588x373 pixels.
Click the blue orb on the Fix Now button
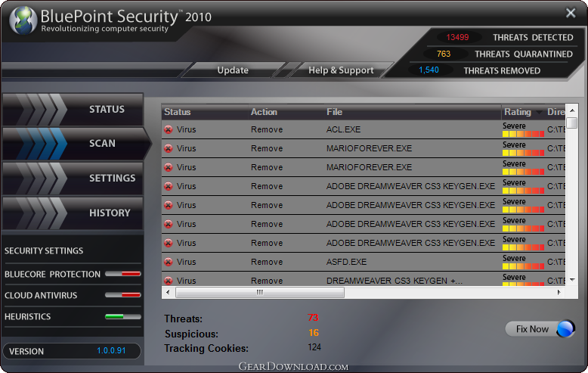tap(565, 328)
